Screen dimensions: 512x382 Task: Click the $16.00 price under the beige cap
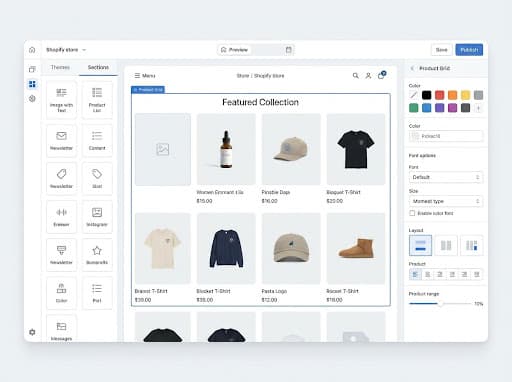(269, 201)
